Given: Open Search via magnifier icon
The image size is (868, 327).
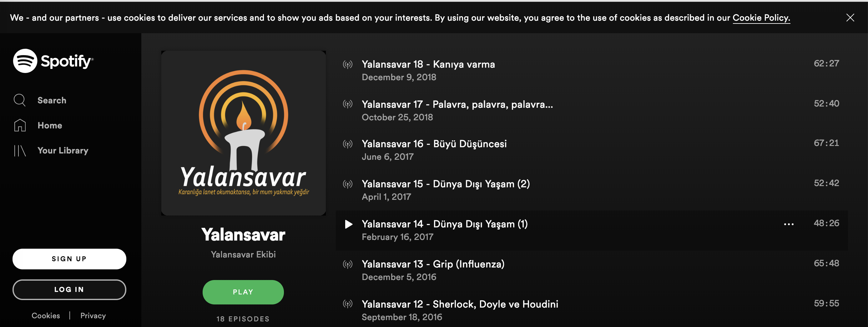Looking at the screenshot, I should tap(20, 100).
